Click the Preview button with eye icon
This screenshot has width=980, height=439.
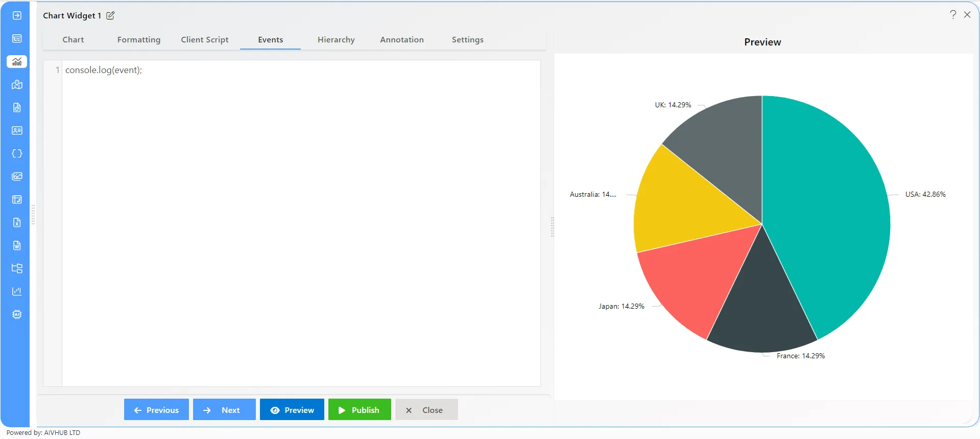[292, 410]
